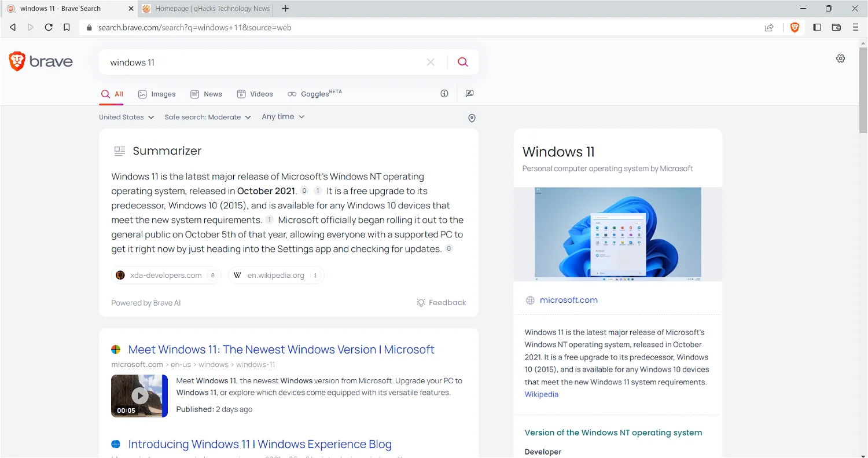Open Brave Rewards from the address bar lion icon

[795, 27]
